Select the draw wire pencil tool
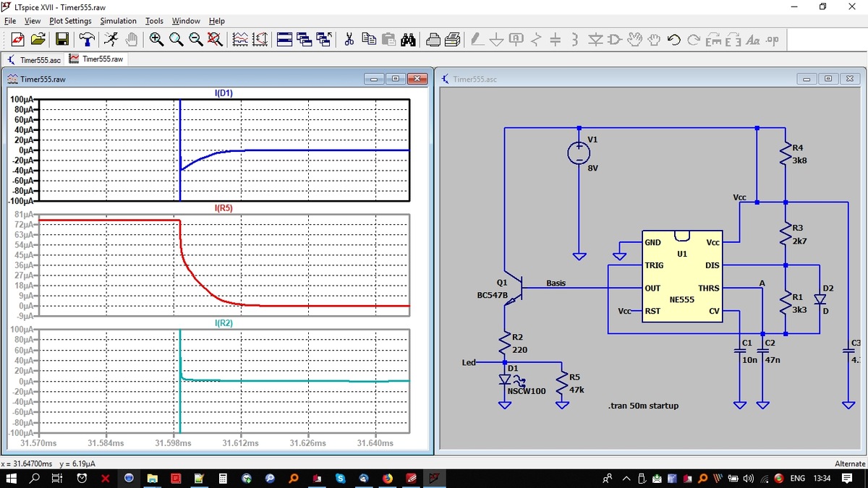This screenshot has width=868, height=488. pyautogui.click(x=477, y=39)
